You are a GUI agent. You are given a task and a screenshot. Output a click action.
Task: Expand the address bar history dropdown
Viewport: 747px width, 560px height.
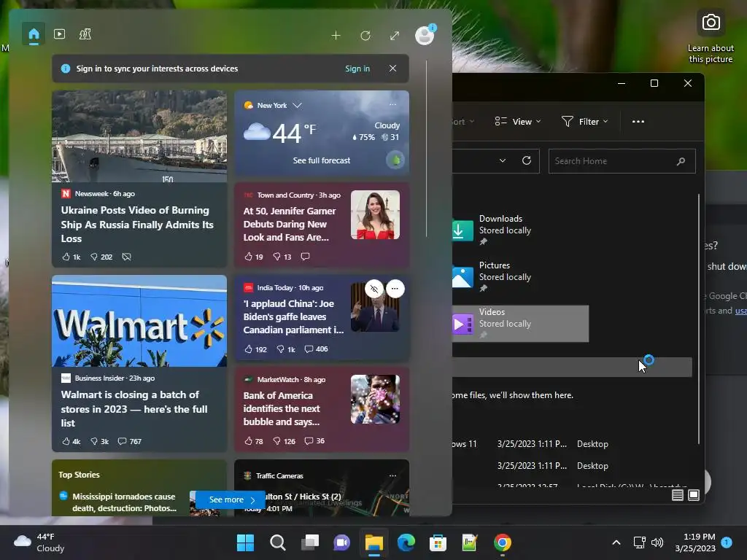pyautogui.click(x=502, y=160)
